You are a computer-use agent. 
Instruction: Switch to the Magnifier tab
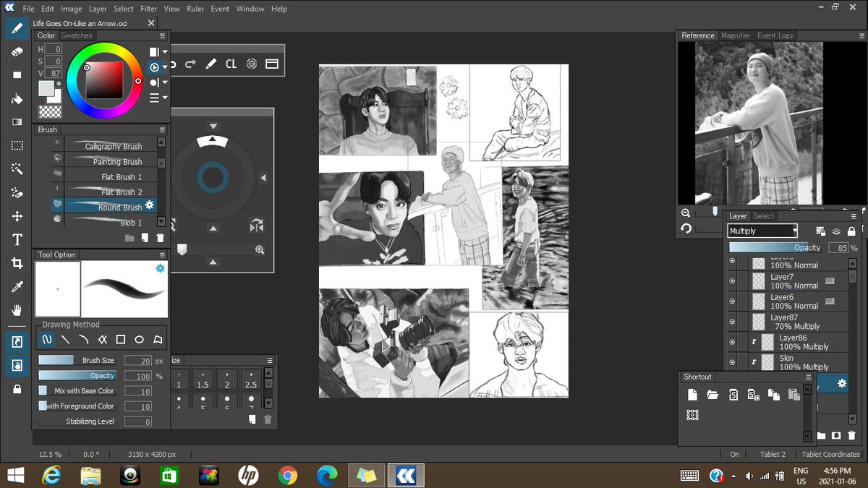[x=736, y=35]
